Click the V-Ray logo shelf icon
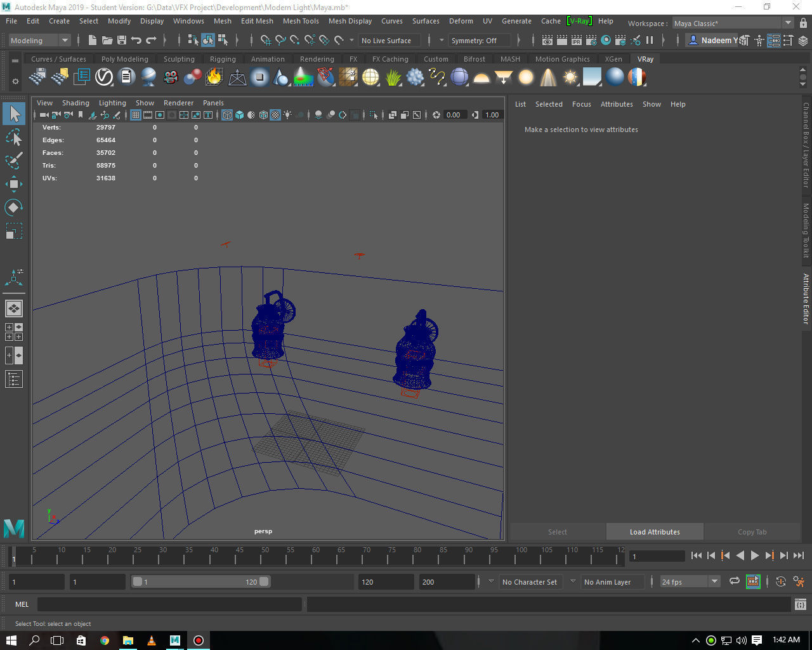Screen dimensions: 812x650 104,77
